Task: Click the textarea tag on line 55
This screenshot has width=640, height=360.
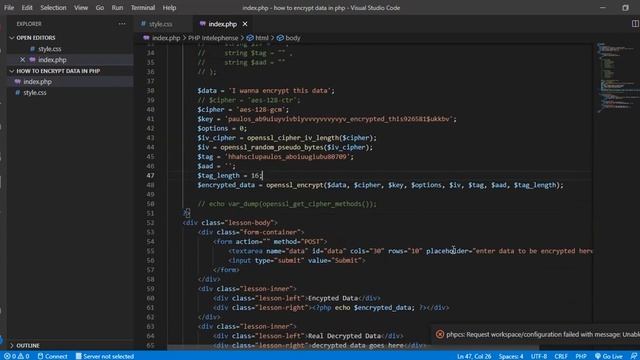Action: point(410,251)
